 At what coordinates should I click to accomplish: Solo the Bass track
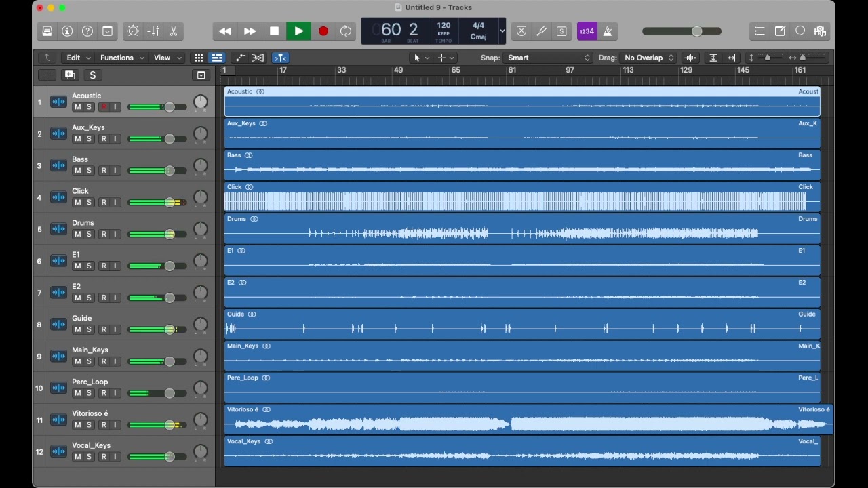tap(89, 171)
